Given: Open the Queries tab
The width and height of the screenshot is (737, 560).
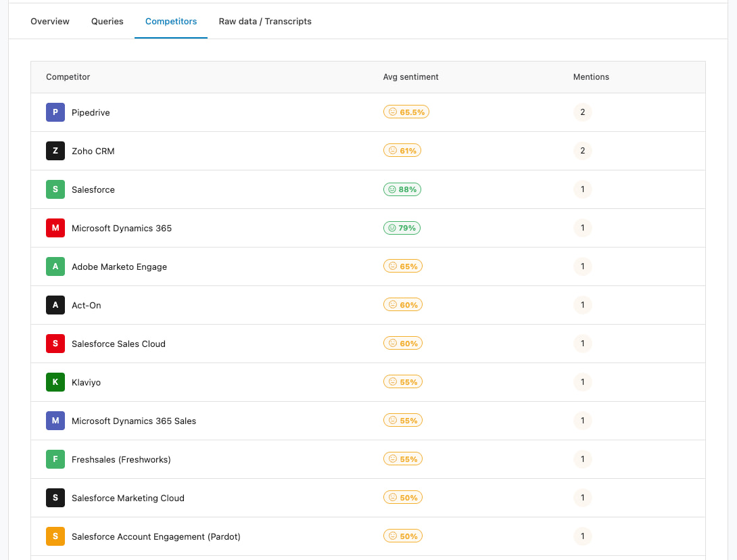Looking at the screenshot, I should pos(107,21).
